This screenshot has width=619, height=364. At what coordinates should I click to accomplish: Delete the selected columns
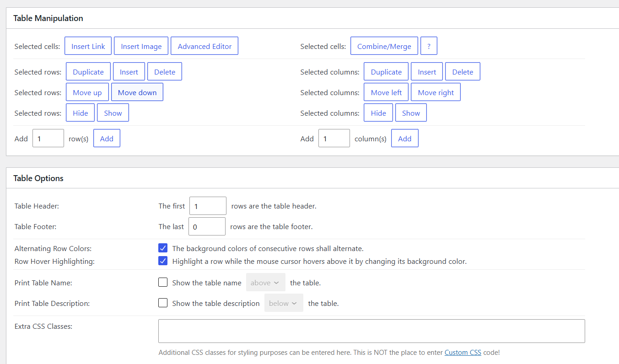pyautogui.click(x=463, y=72)
